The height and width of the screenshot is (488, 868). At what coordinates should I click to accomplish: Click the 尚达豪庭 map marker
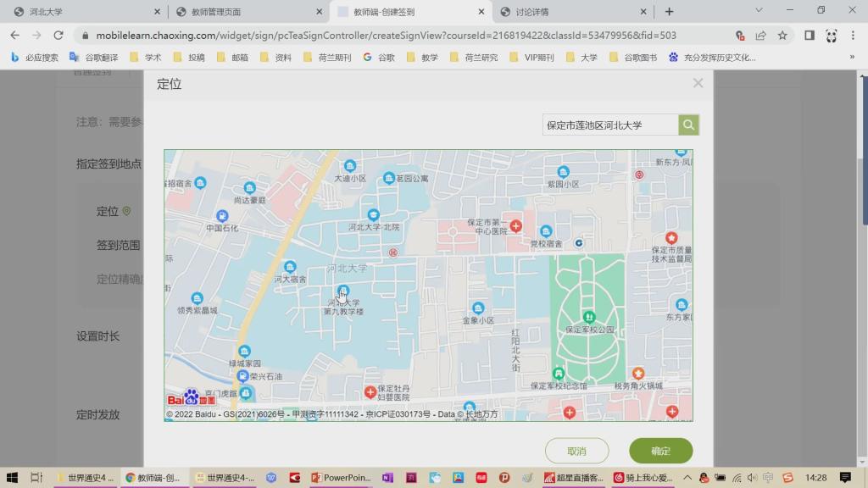pos(250,188)
